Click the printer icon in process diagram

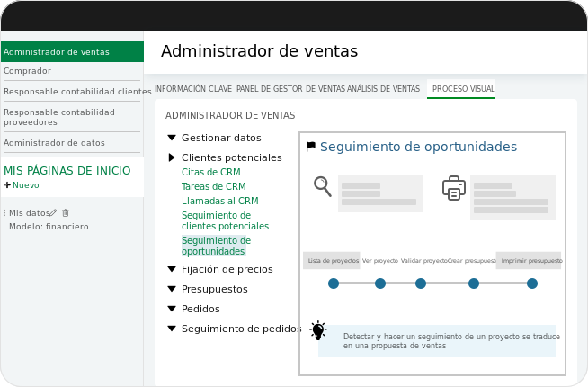tap(454, 187)
